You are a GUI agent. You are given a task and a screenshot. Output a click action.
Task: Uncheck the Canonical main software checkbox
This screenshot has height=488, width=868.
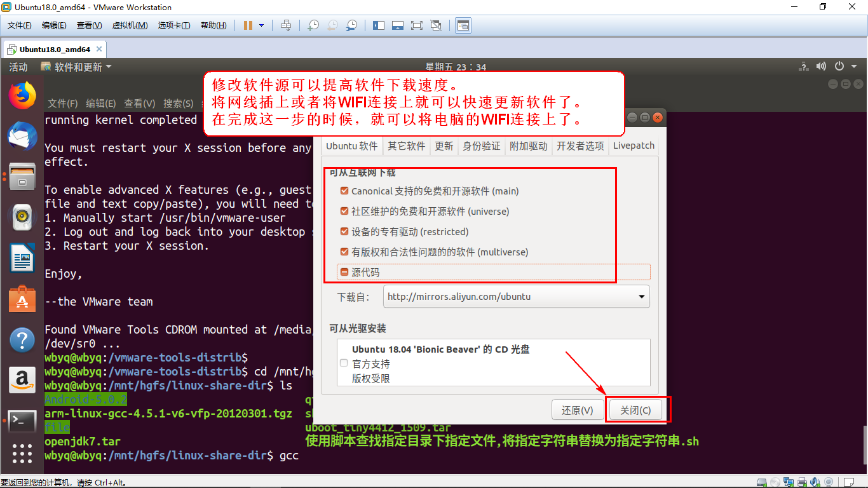click(344, 191)
